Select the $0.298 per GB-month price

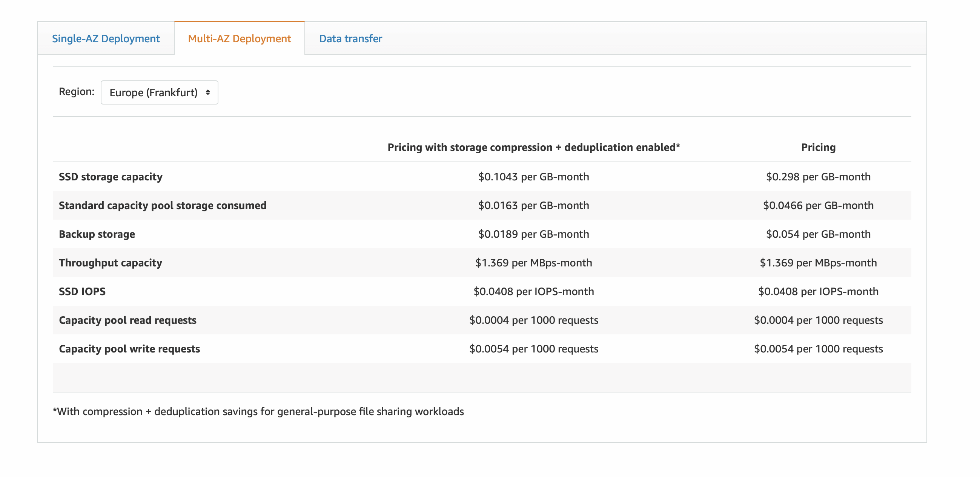[x=818, y=177]
